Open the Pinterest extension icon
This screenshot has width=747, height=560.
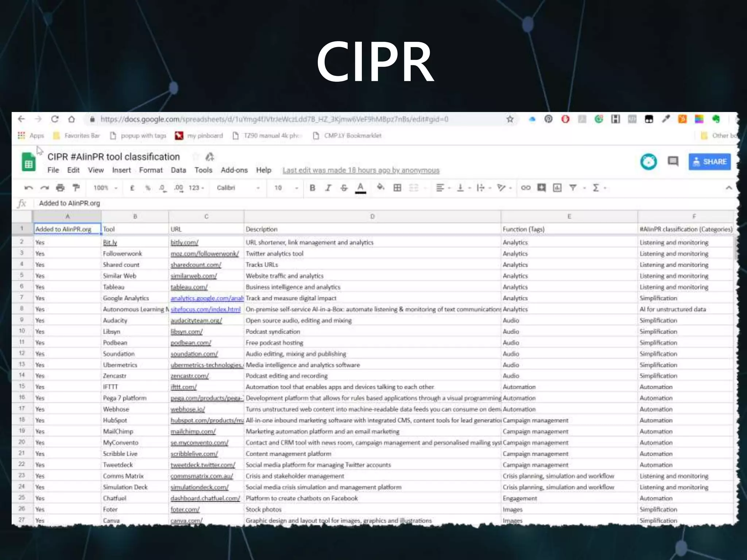(x=548, y=119)
